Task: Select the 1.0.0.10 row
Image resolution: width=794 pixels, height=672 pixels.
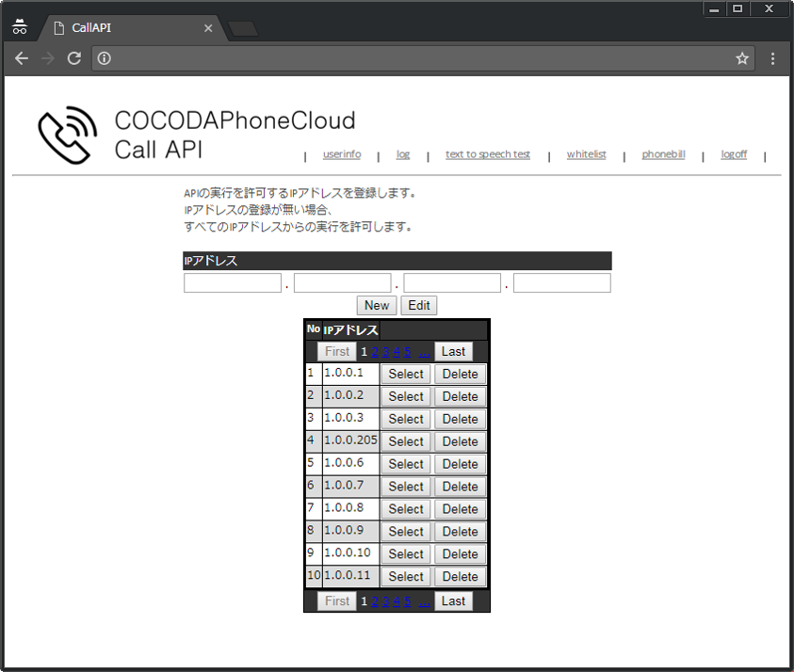Action: [x=406, y=554]
